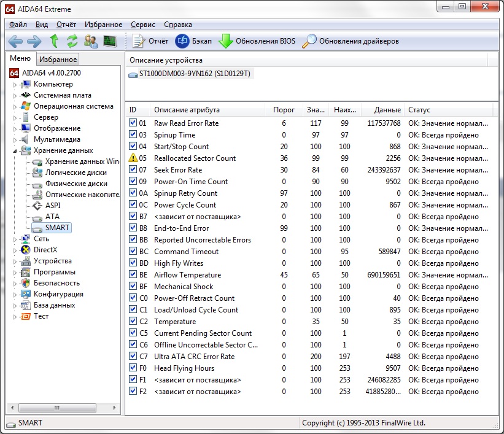
Task: Collapse the Хранение данных node
Action: click(x=15, y=151)
